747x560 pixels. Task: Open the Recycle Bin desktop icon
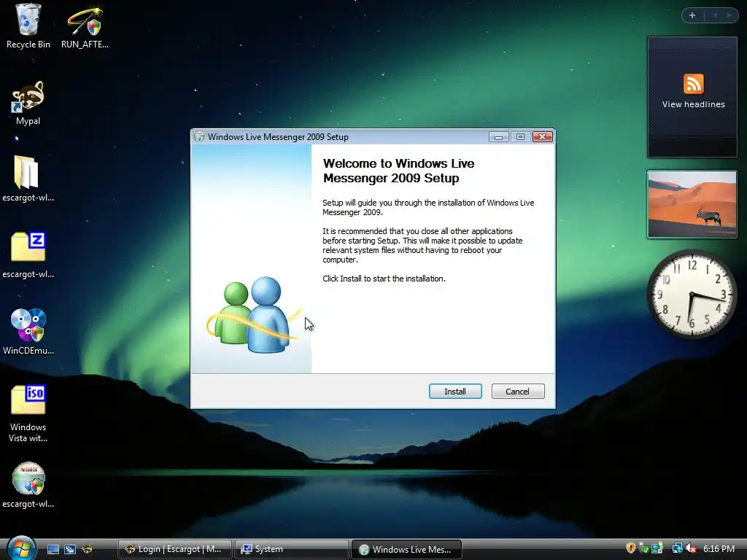pyautogui.click(x=28, y=26)
